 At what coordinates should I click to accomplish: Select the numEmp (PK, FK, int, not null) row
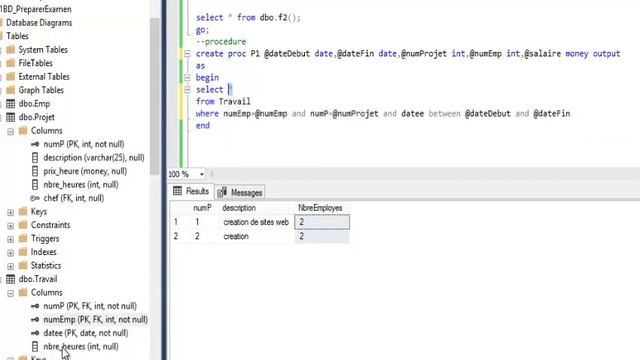(96, 320)
